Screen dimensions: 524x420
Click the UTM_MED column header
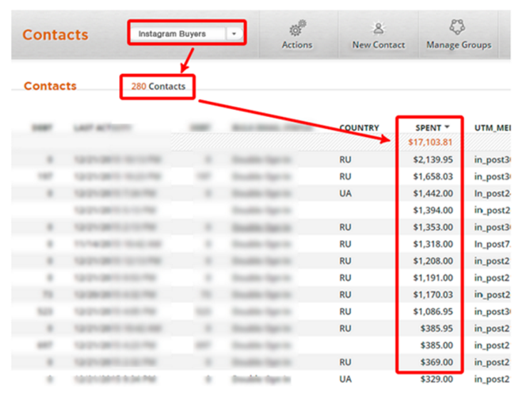pos(492,128)
